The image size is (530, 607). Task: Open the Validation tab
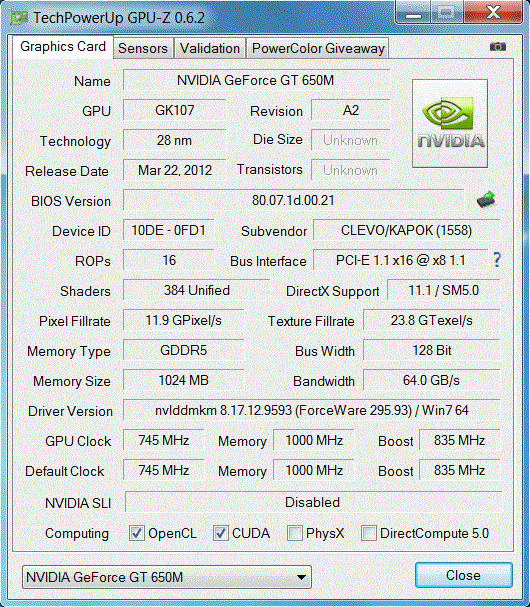coord(210,48)
